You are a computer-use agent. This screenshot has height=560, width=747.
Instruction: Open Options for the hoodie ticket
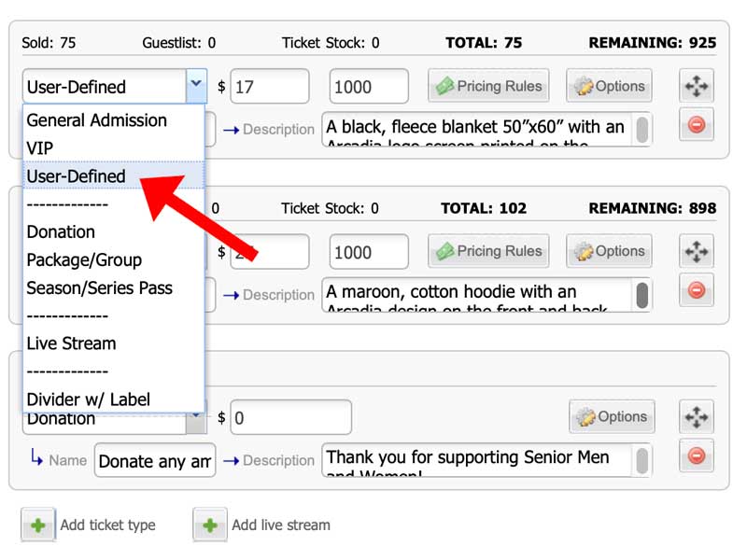click(609, 251)
